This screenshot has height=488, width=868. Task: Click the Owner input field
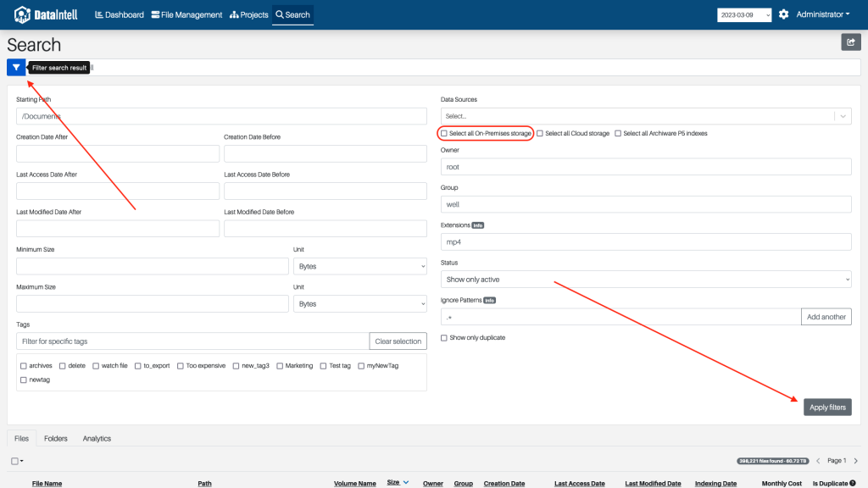pyautogui.click(x=645, y=167)
